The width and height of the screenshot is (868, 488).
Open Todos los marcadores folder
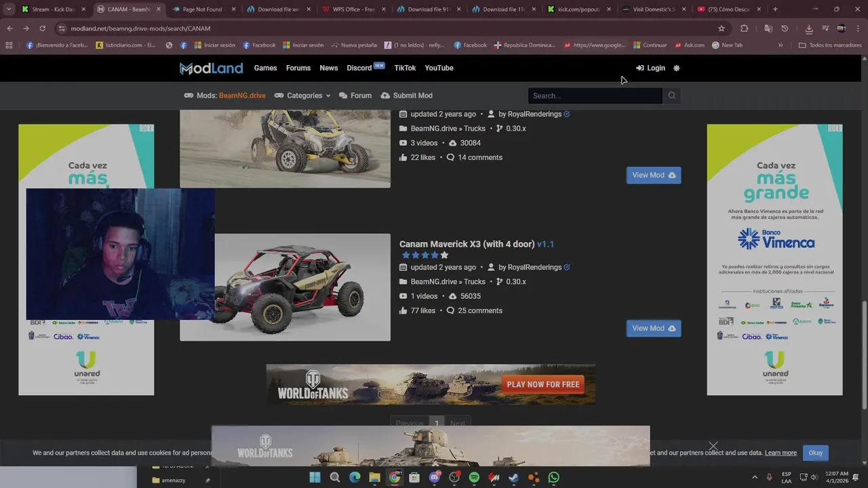(830, 45)
